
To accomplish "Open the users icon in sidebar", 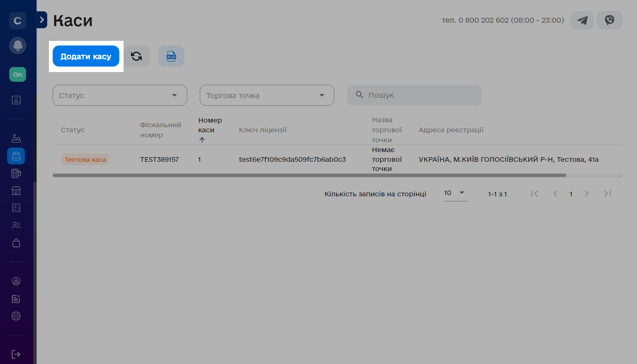I will point(16,225).
